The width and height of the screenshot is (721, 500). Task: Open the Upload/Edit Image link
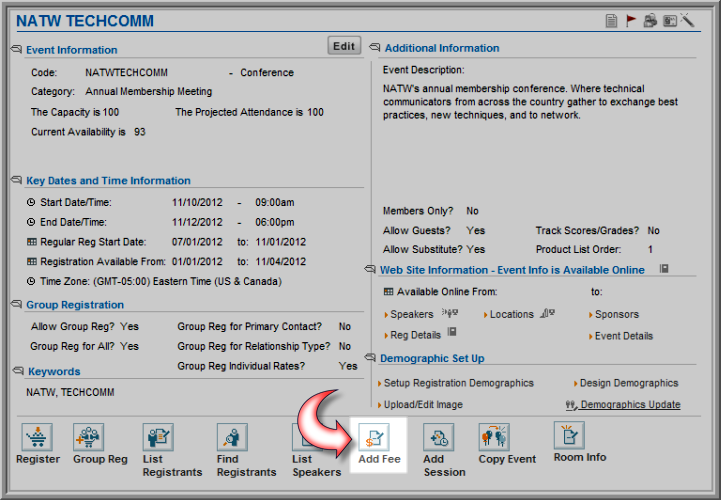423,405
